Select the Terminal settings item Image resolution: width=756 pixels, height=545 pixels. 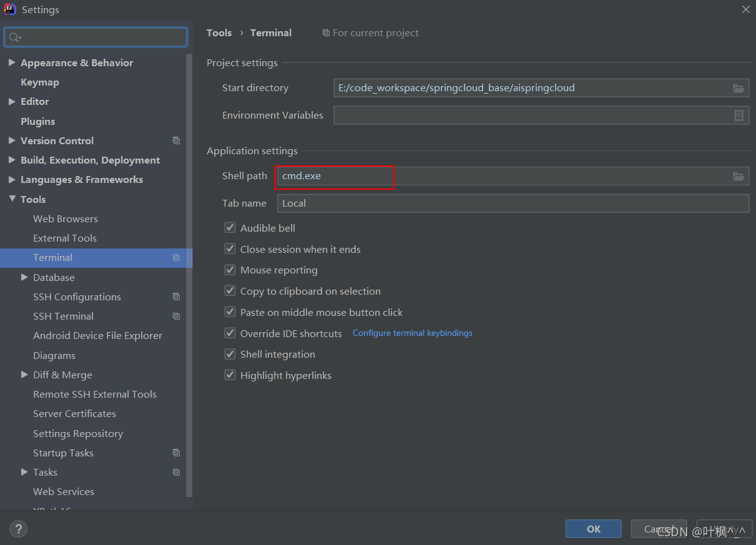pos(96,258)
